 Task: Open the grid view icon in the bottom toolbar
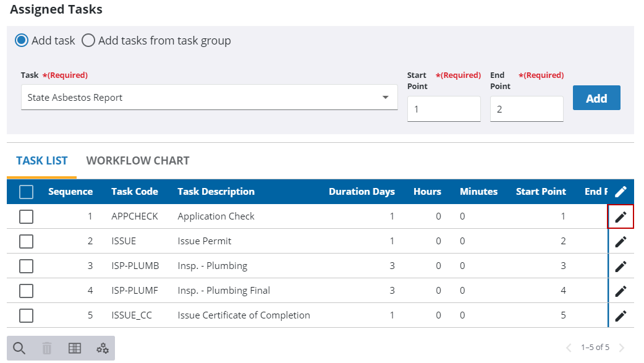pyautogui.click(x=75, y=348)
